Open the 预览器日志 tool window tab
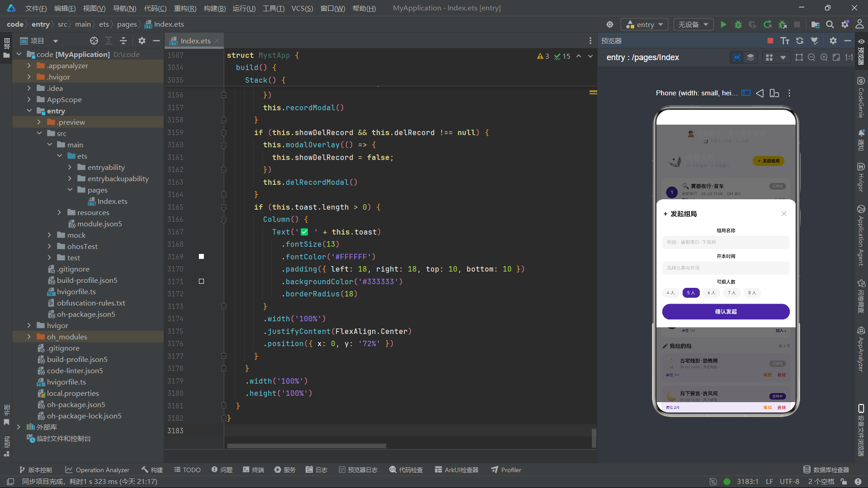868x488 pixels. coord(358,470)
